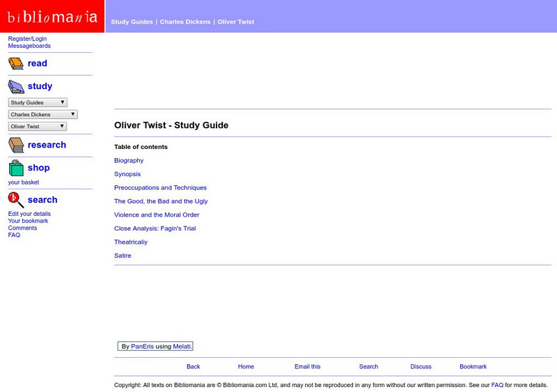Click the orange book read icon
Viewport: 557px width, 392px height.
pyautogui.click(x=16, y=63)
